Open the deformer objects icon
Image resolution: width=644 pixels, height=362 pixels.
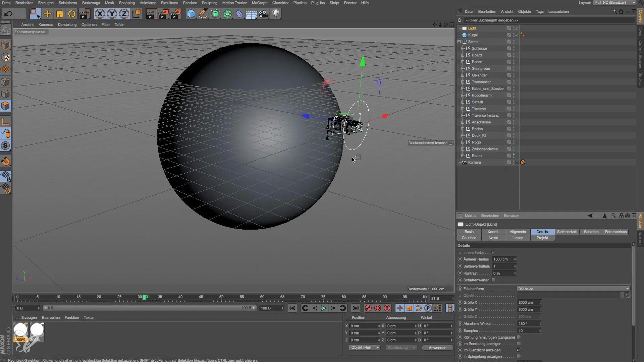click(239, 14)
